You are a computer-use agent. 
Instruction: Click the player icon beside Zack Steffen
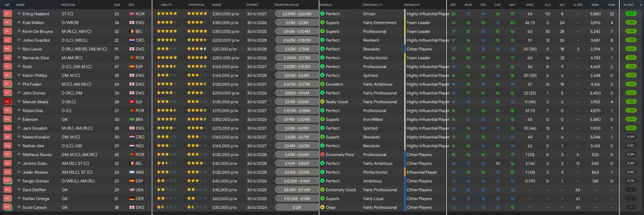tap(19, 190)
